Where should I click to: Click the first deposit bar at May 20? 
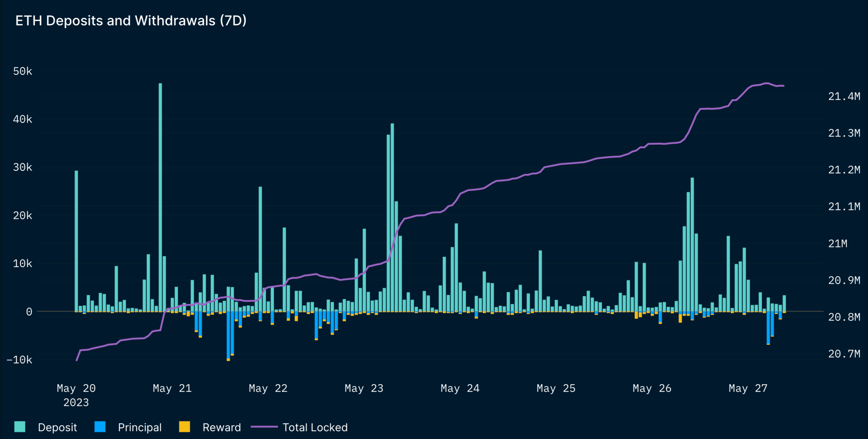click(76, 241)
